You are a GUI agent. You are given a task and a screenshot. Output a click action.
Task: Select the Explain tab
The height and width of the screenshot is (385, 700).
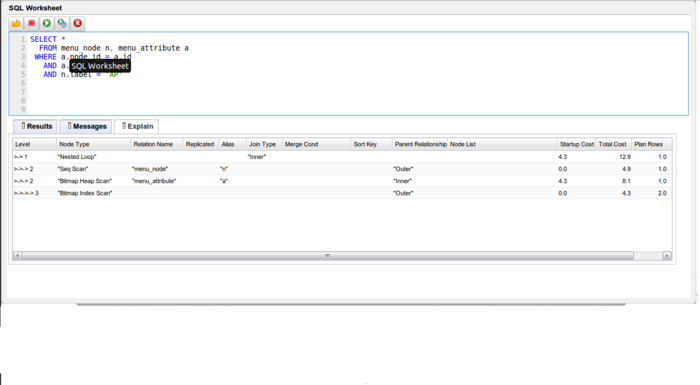coord(137,126)
